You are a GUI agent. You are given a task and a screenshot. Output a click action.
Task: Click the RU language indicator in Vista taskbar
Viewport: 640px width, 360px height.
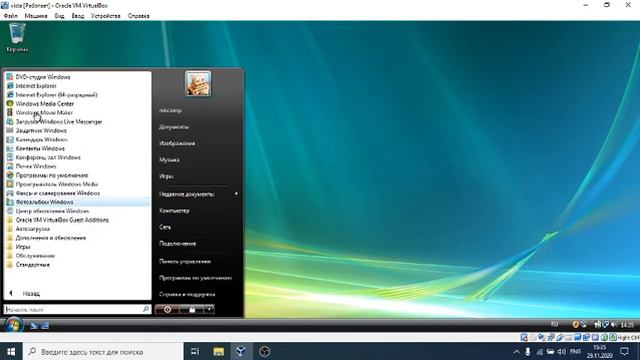[x=554, y=324]
